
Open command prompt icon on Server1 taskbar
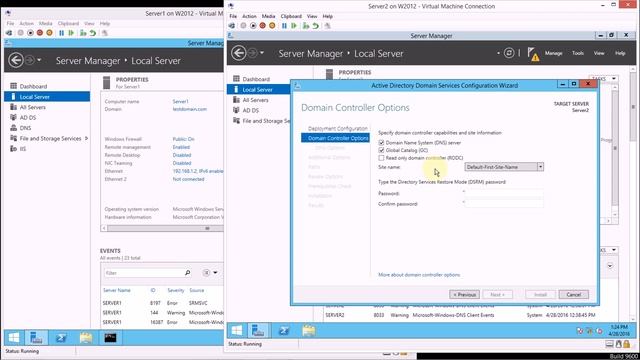pyautogui.click(x=110, y=338)
